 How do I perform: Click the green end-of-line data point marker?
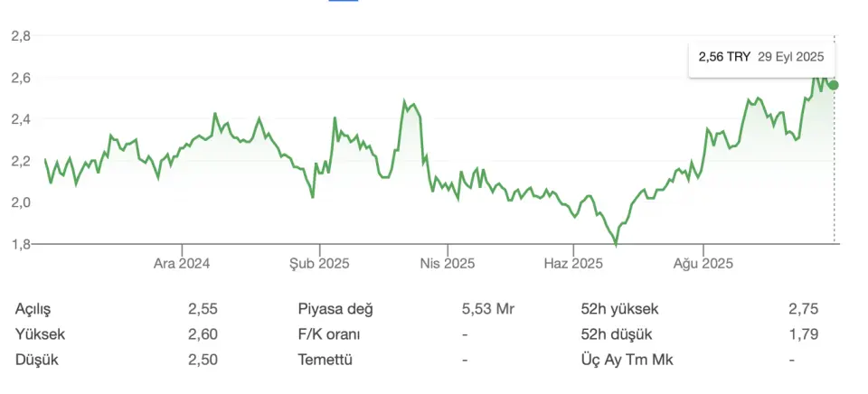[834, 85]
